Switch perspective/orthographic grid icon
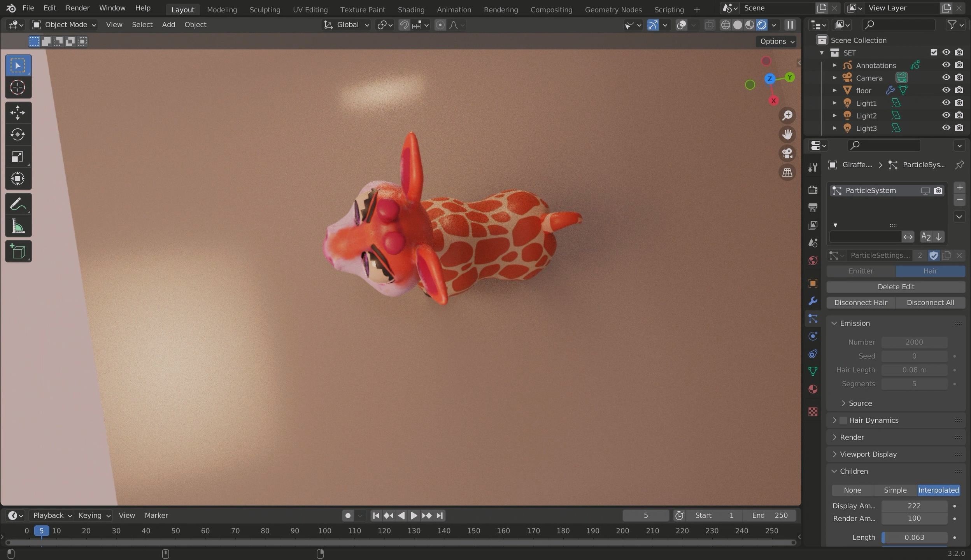 coord(787,172)
